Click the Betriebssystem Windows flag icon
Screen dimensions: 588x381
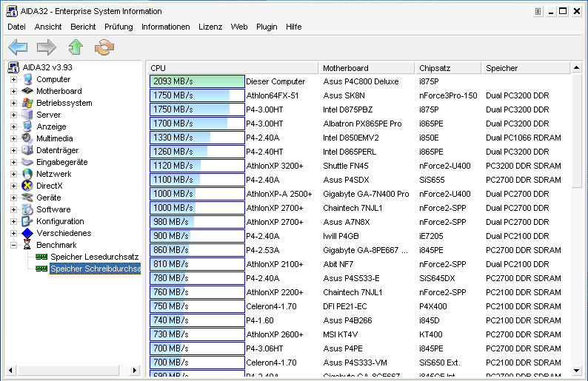tap(27, 103)
